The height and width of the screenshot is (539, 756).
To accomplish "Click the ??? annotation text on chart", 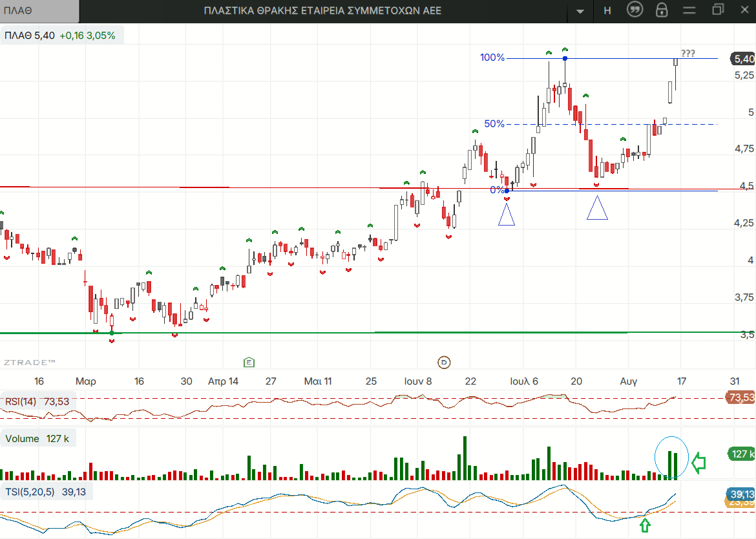I will tap(688, 53).
